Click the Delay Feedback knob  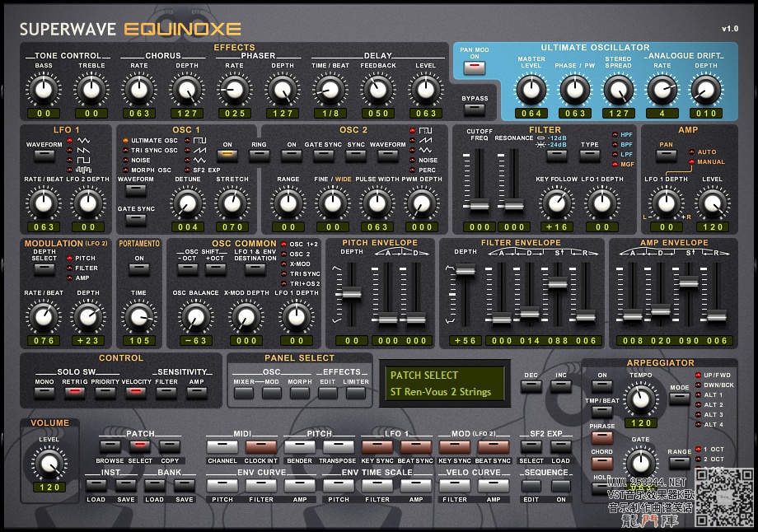pos(378,90)
